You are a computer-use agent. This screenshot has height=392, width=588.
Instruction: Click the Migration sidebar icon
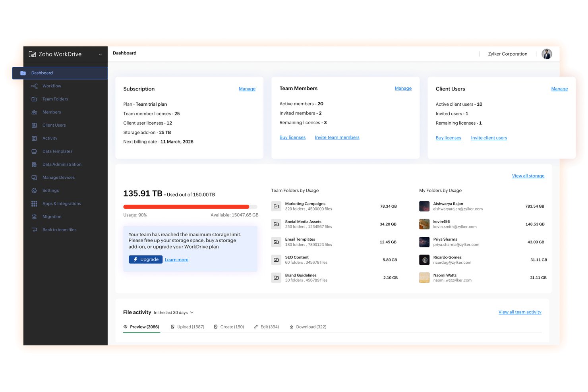click(x=34, y=217)
